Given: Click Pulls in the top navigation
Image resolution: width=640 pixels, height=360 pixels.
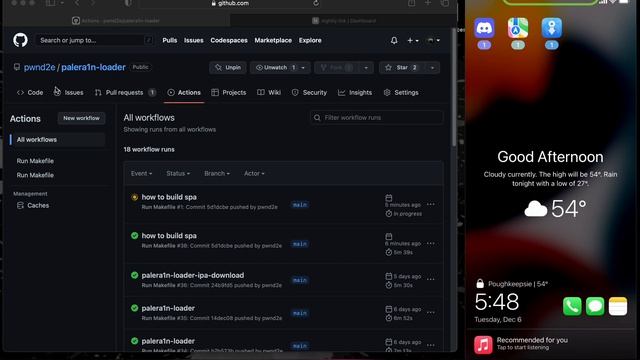Looking at the screenshot, I should (170, 40).
